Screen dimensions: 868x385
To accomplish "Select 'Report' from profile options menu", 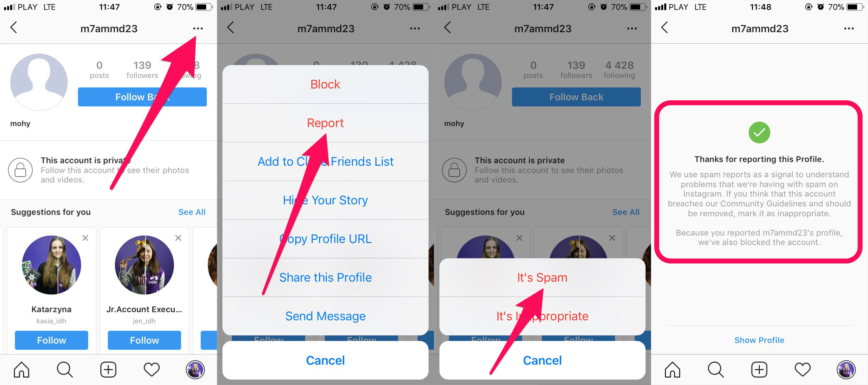I will pos(326,123).
